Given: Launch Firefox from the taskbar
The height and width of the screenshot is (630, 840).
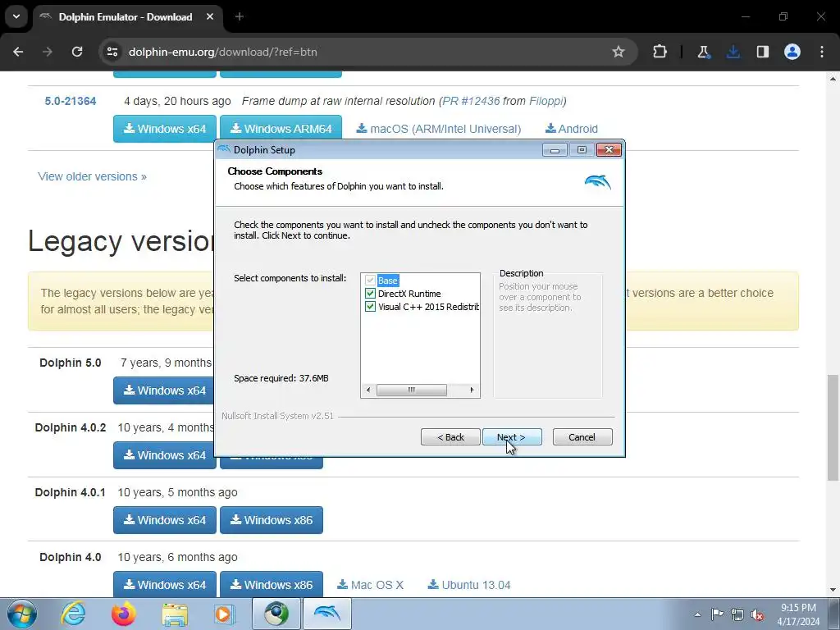Looking at the screenshot, I should 123,614.
